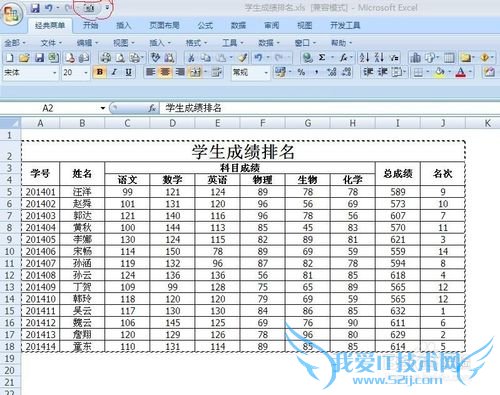
Task: Open the font size dropdown showing 20
Action: 86,73
